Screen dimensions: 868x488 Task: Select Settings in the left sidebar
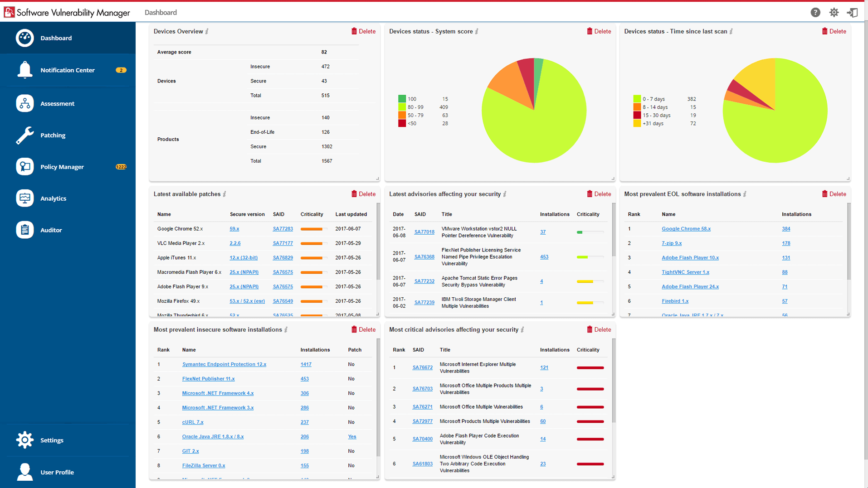tap(52, 440)
